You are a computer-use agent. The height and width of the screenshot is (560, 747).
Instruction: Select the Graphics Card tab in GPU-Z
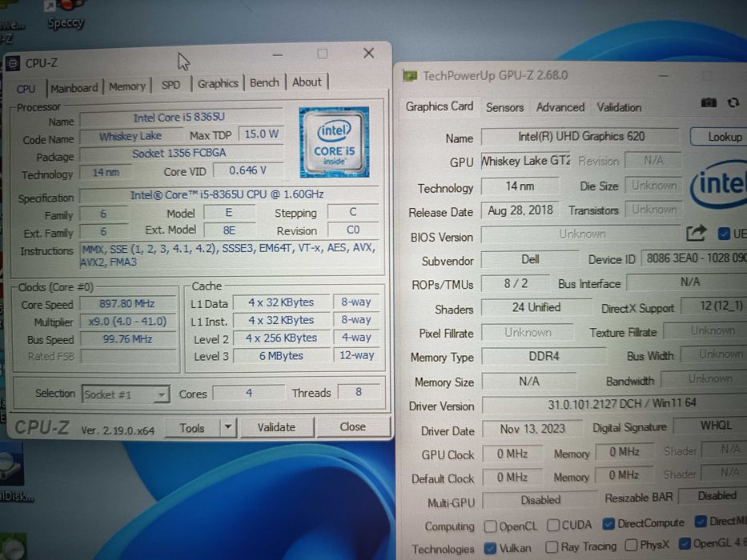click(x=440, y=106)
